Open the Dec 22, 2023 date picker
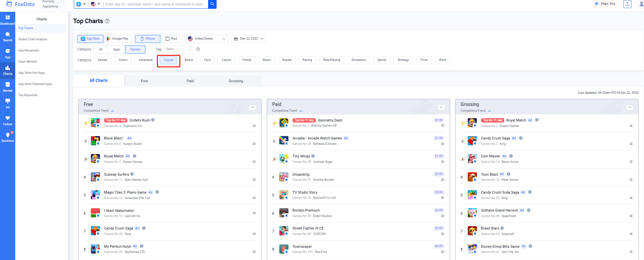This screenshot has width=644, height=260. [x=248, y=39]
